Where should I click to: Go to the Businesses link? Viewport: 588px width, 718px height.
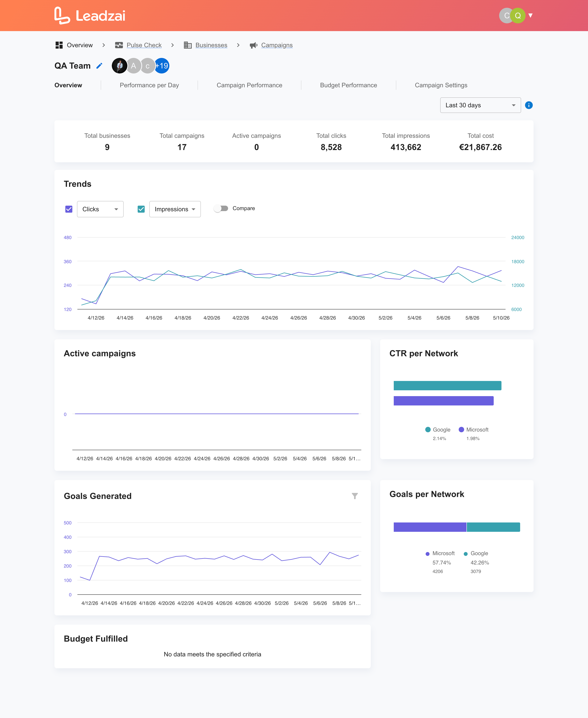(x=211, y=45)
